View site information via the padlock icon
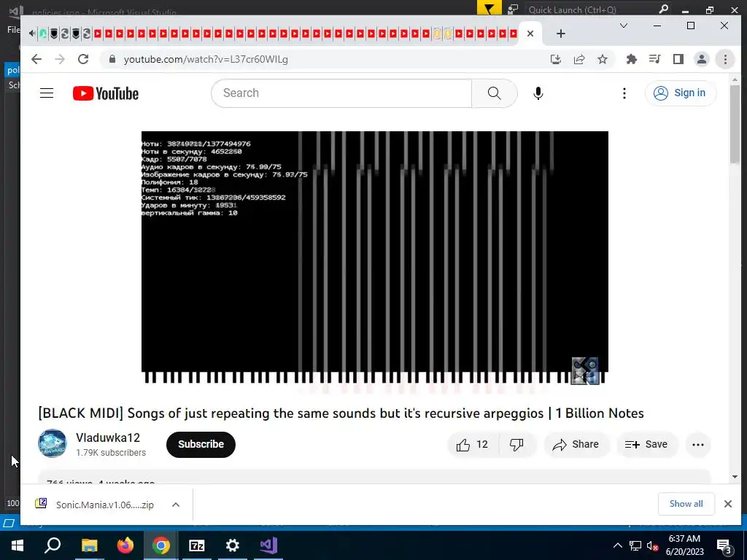Image resolution: width=747 pixels, height=560 pixels. 112,59
